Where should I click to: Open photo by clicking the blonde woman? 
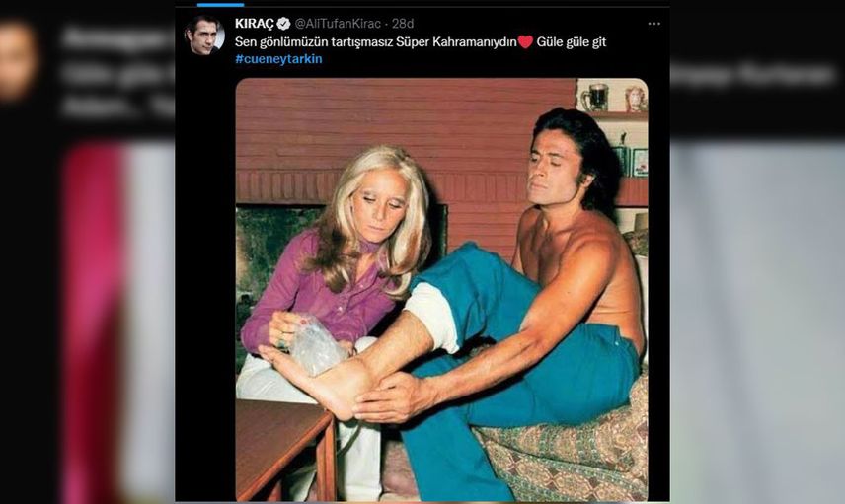(345, 258)
